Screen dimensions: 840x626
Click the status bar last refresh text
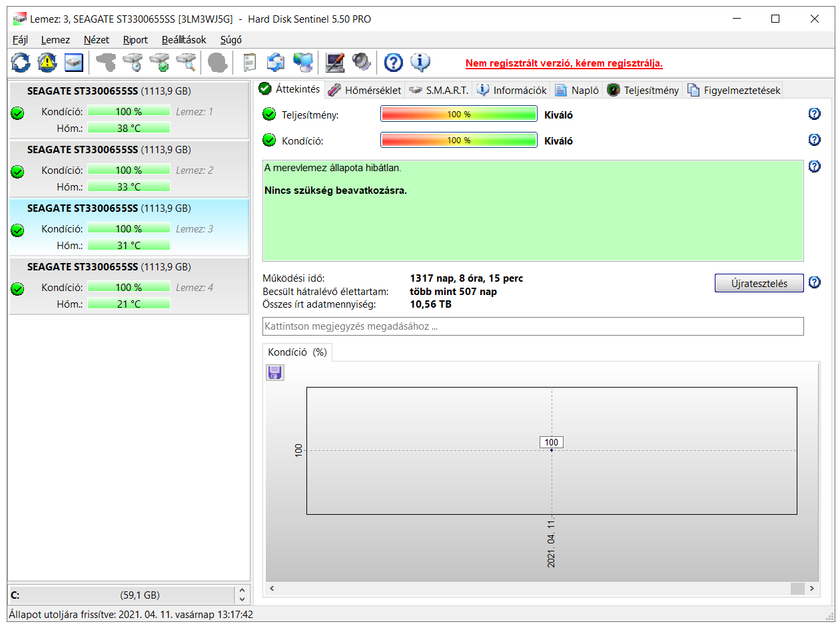tap(131, 615)
